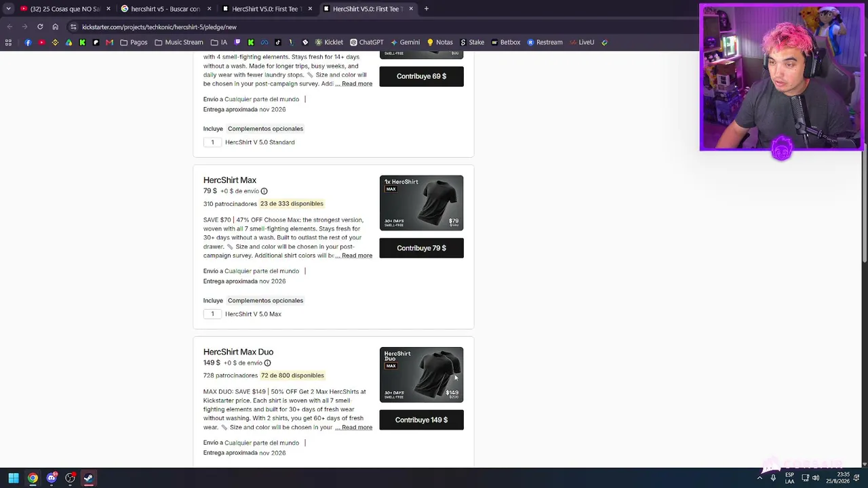Select the HercShirt Max Duo reward title
This screenshot has width=868, height=488.
point(238,352)
